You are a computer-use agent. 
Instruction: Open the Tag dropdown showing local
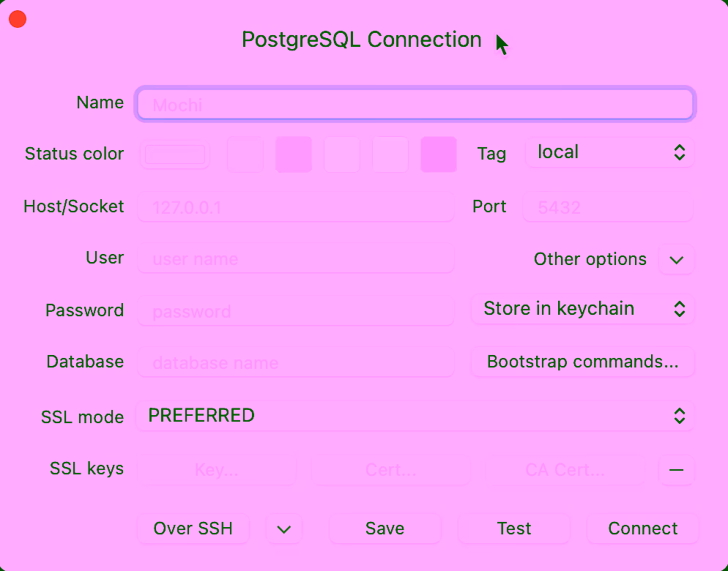609,153
